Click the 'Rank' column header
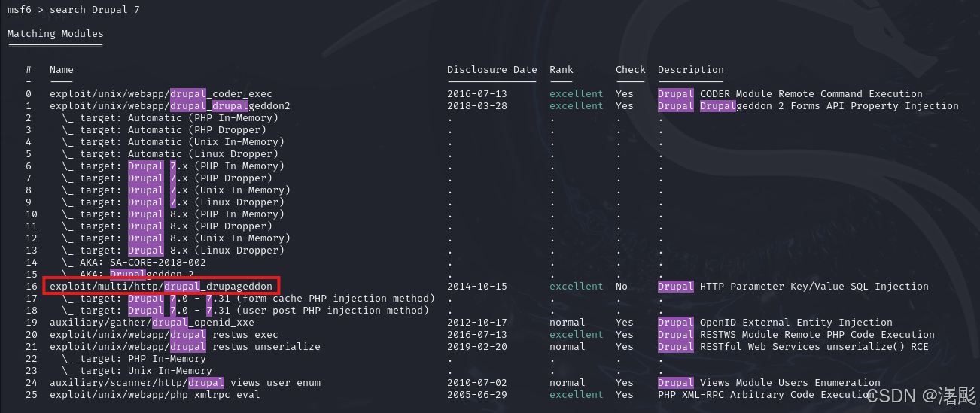980x413 pixels. tap(562, 70)
